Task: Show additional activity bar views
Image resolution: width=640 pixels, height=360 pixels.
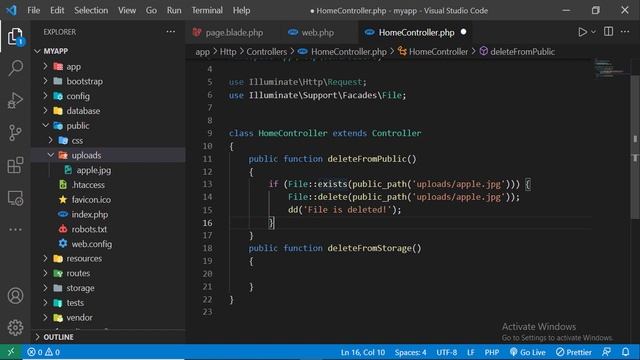Action: click(x=16, y=229)
